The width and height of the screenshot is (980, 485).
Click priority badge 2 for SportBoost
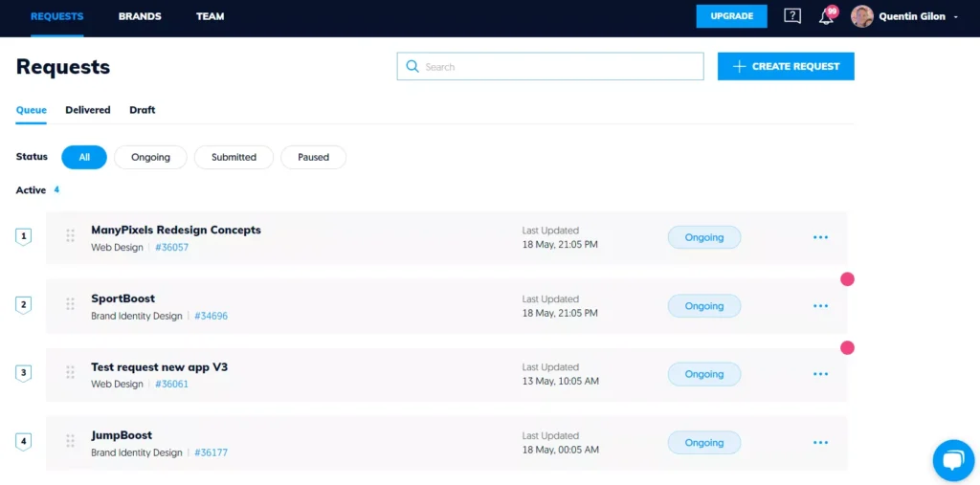(x=23, y=305)
